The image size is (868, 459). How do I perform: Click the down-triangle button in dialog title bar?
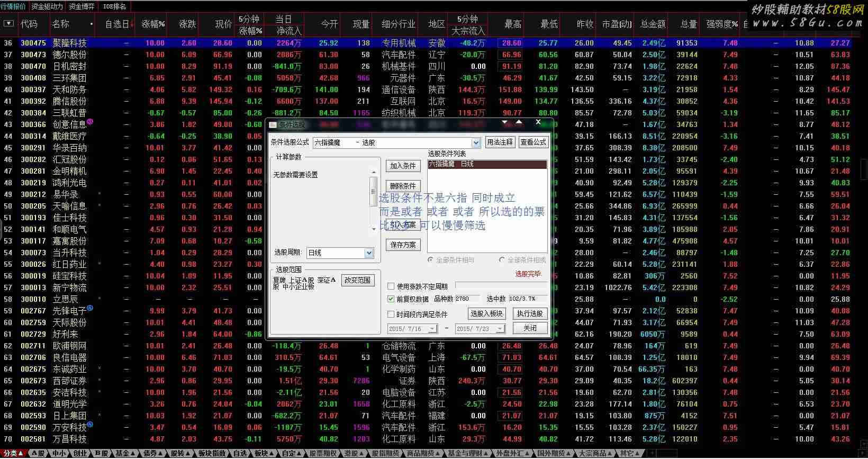tap(505, 122)
